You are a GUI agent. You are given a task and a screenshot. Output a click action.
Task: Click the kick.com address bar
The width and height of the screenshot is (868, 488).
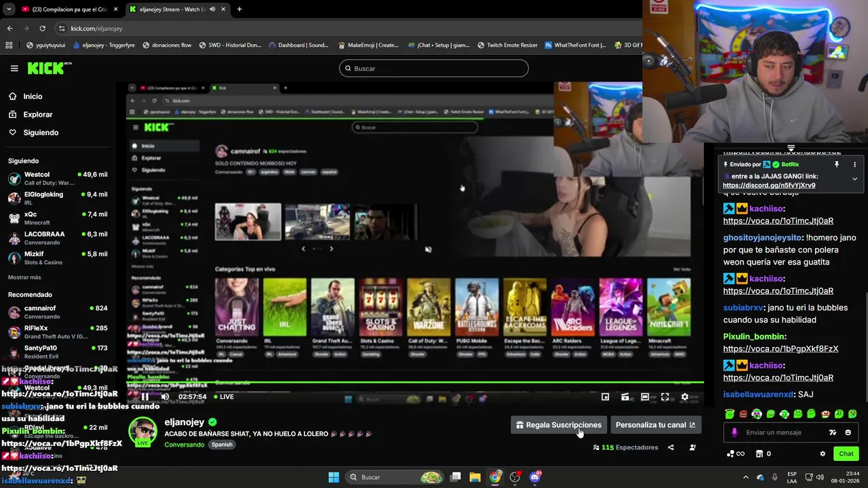coord(346,28)
